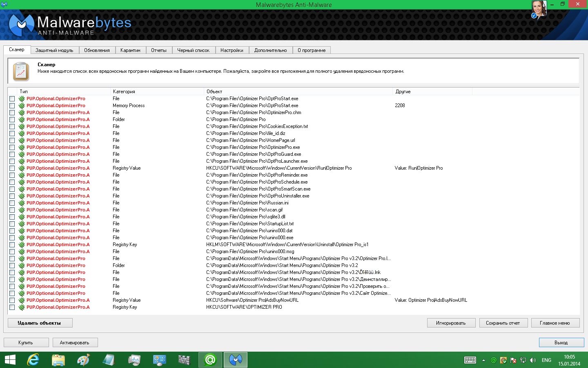The height and width of the screenshot is (368, 588).
Task: Open the on-screen keyboard tray icon
Action: (470, 360)
